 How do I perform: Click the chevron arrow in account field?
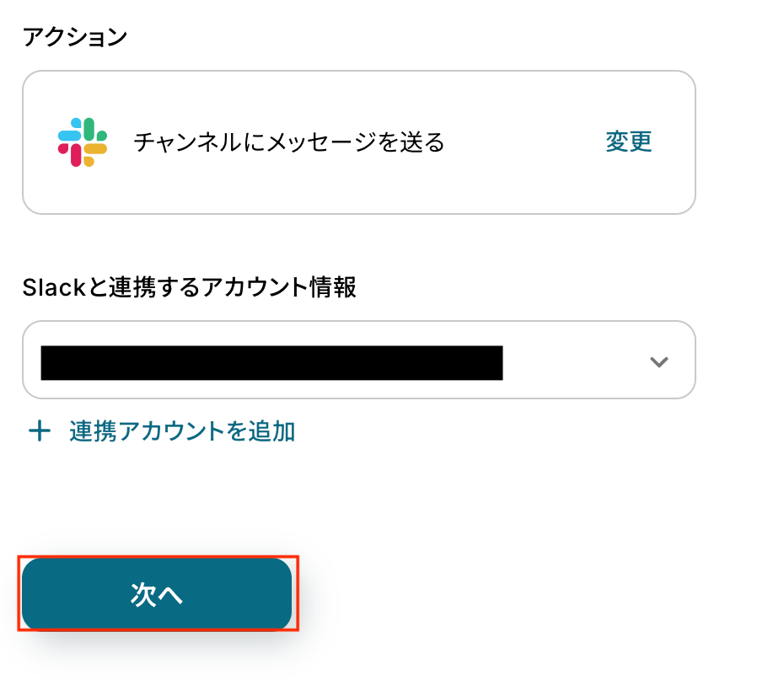pos(659,362)
